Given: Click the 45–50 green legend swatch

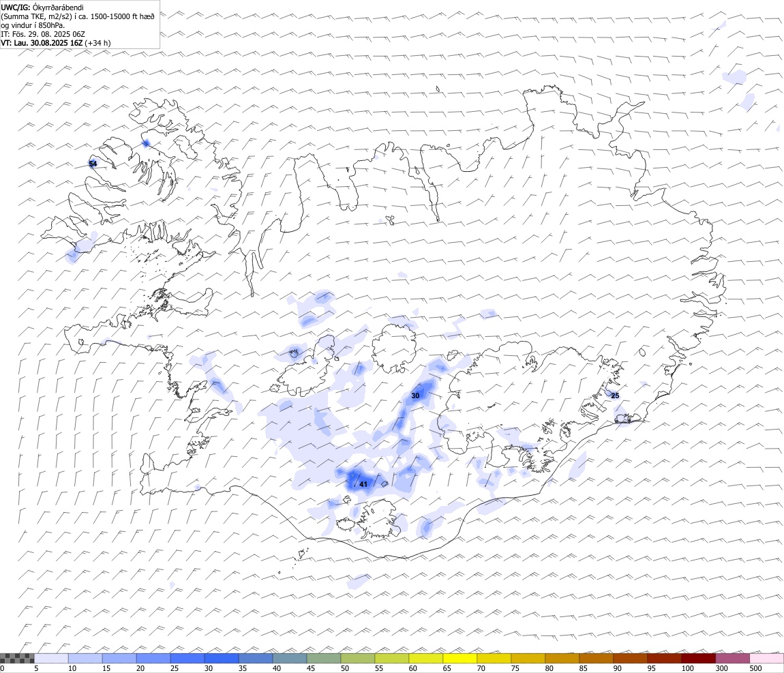Looking at the screenshot, I should pyautogui.click(x=324, y=658).
